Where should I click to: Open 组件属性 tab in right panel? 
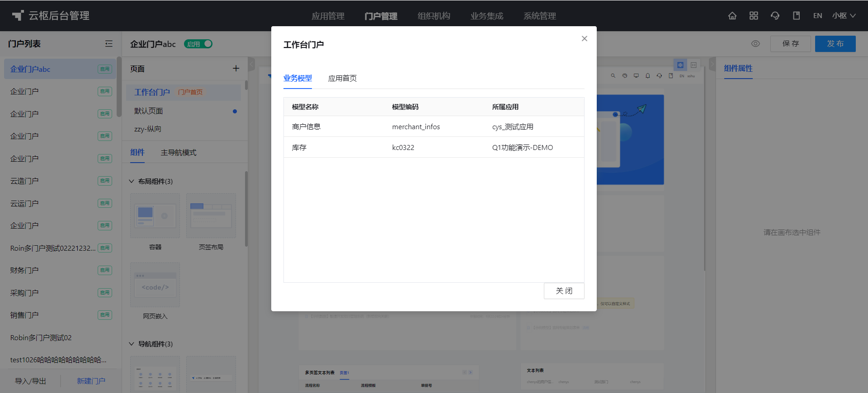[738, 68]
